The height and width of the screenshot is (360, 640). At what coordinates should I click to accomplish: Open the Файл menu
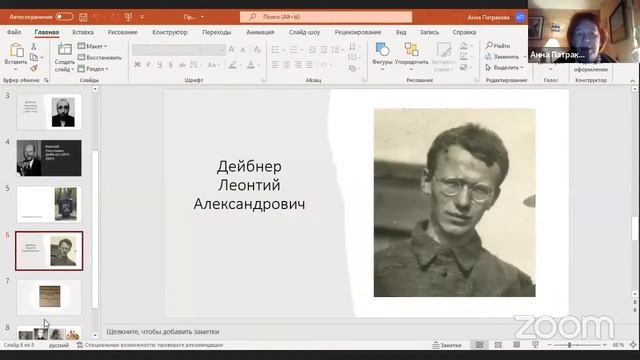[x=14, y=32]
